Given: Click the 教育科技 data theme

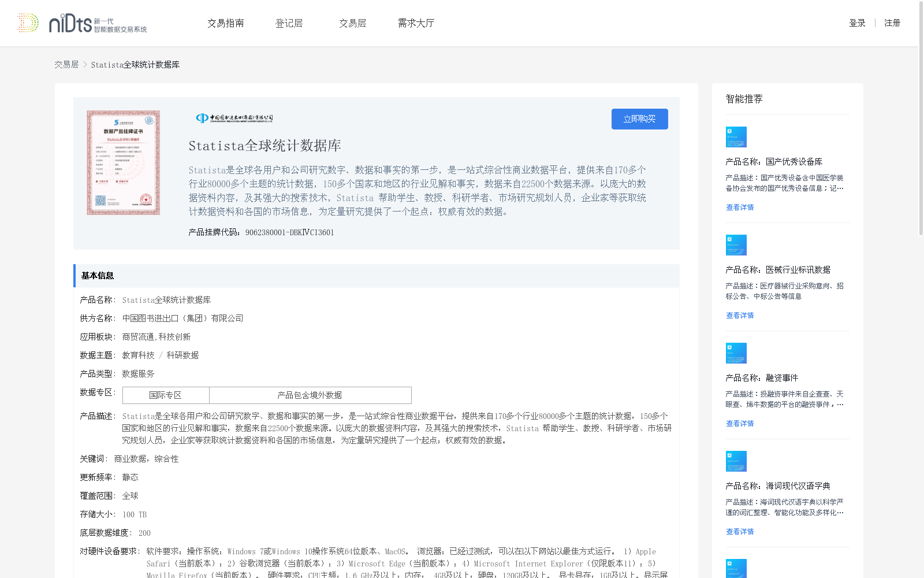Looking at the screenshot, I should [138, 355].
